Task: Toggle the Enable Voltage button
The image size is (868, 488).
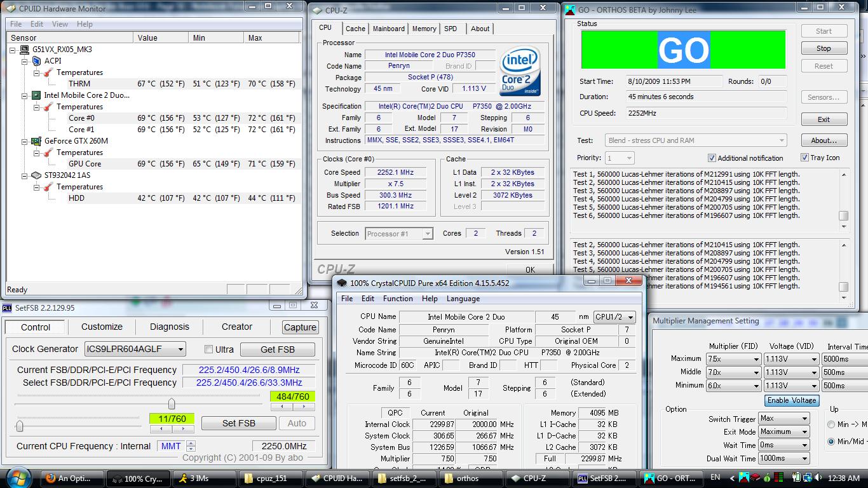Action: (792, 400)
